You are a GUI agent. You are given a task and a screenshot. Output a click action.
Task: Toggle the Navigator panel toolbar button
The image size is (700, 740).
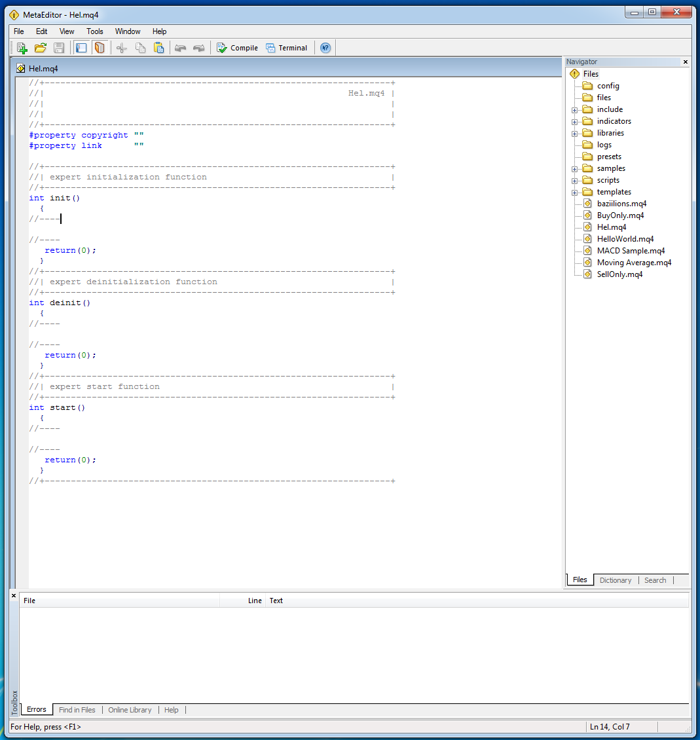[x=81, y=48]
